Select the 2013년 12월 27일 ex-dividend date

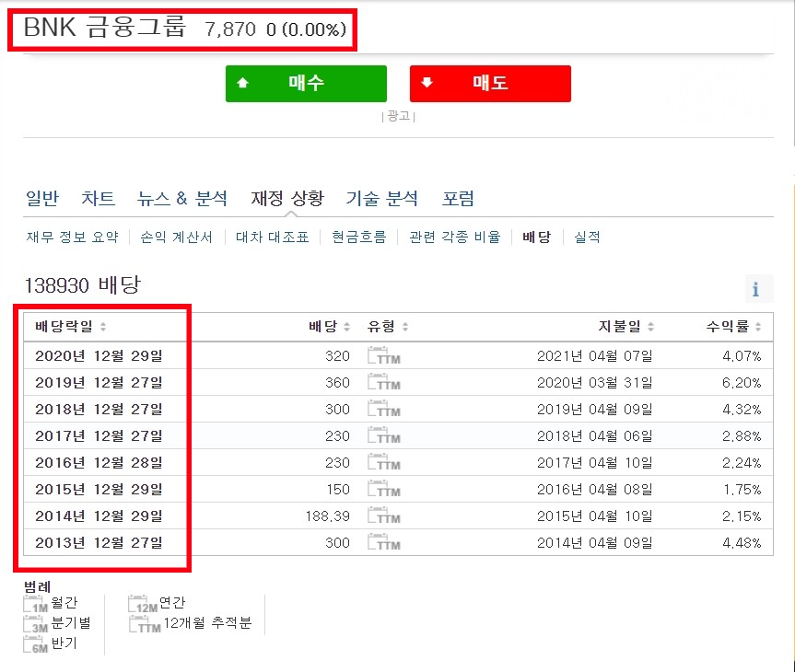click(x=99, y=543)
